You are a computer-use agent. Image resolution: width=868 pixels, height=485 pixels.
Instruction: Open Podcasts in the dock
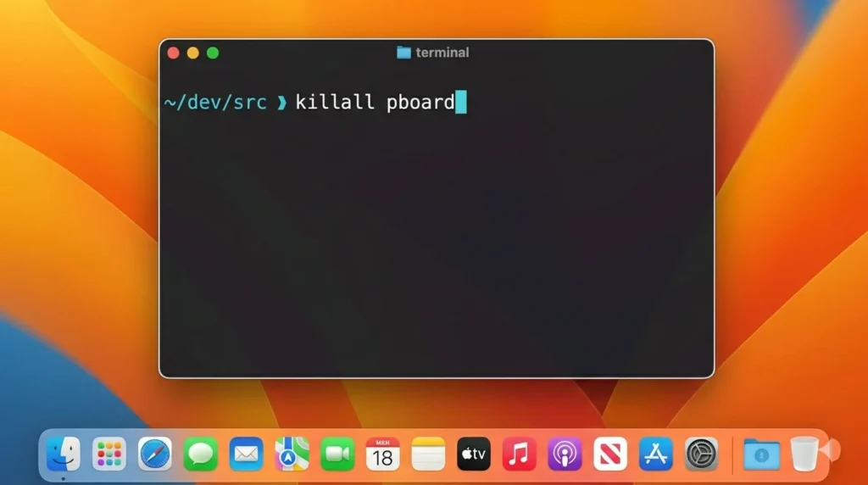pos(565,454)
